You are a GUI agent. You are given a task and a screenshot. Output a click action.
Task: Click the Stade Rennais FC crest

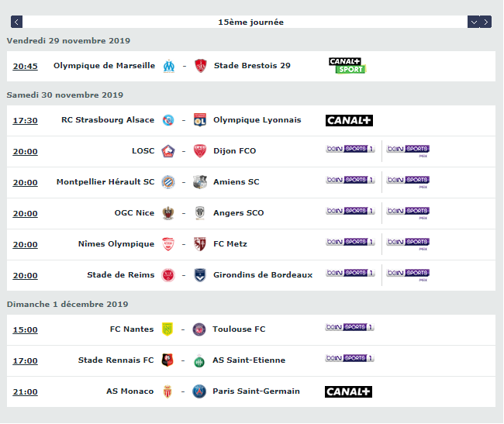[x=167, y=360]
